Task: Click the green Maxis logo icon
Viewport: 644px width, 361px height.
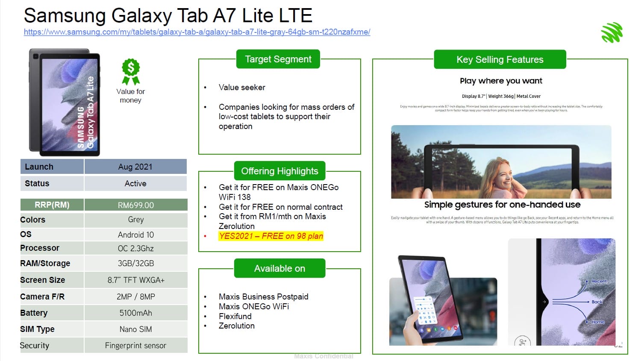Action: [x=612, y=33]
